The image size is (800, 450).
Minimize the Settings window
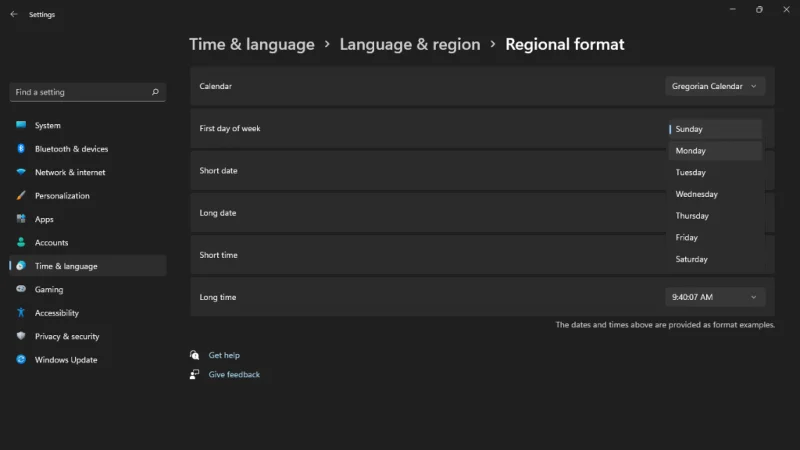733,9
